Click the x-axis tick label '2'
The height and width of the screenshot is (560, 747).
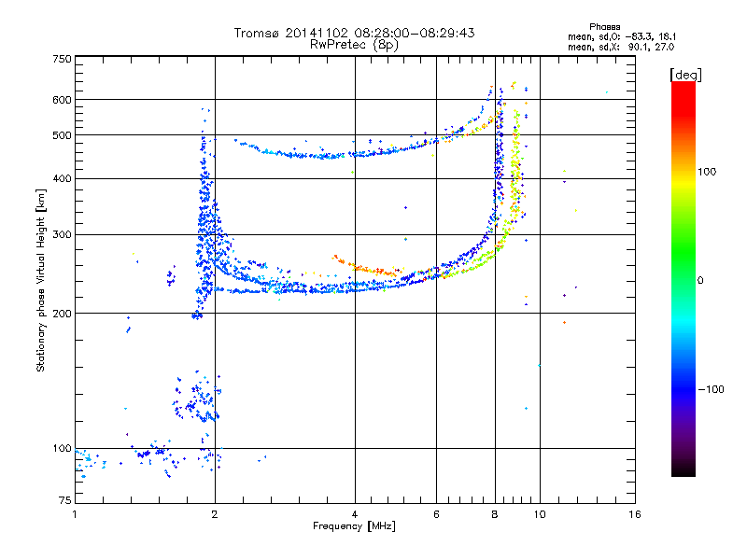215,514
